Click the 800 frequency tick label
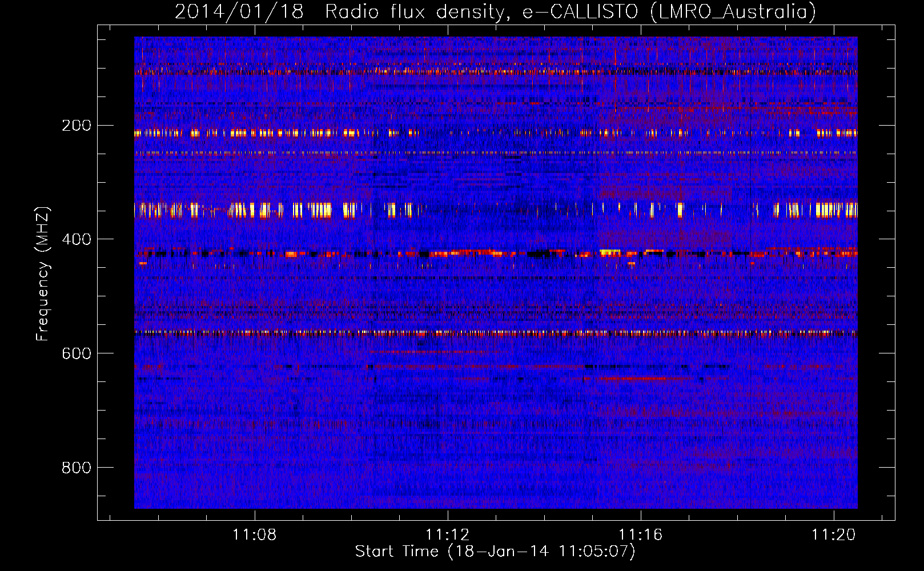This screenshot has height=571, width=924. 77,468
